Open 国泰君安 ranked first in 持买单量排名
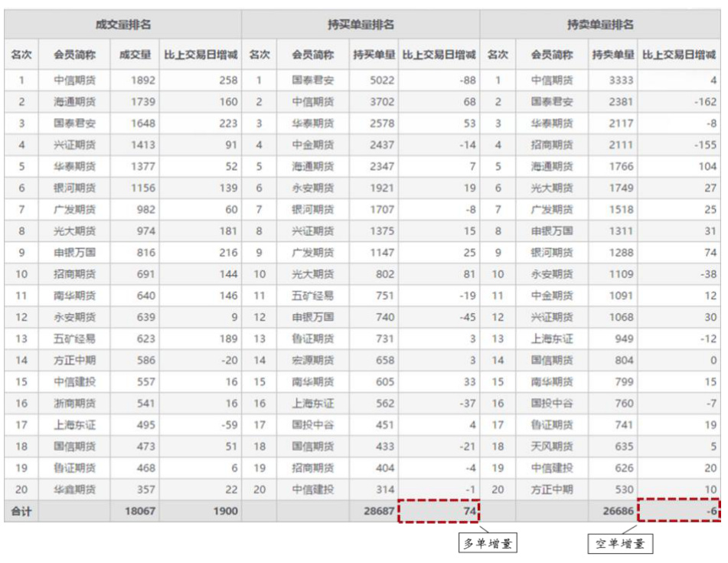Image resolution: width=728 pixels, height=563 pixels. 313,80
